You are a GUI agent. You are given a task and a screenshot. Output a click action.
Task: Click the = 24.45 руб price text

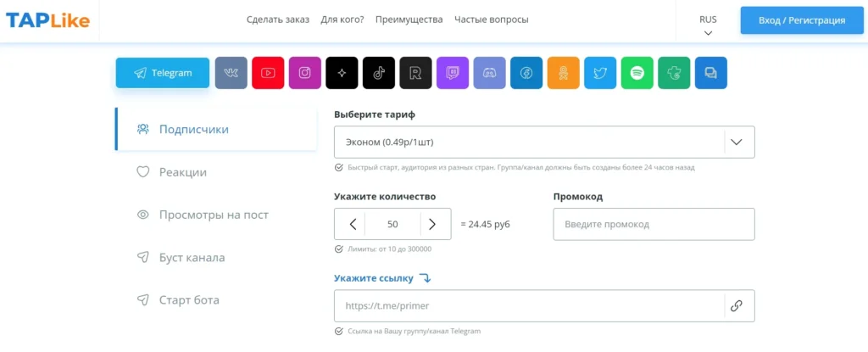485,225
